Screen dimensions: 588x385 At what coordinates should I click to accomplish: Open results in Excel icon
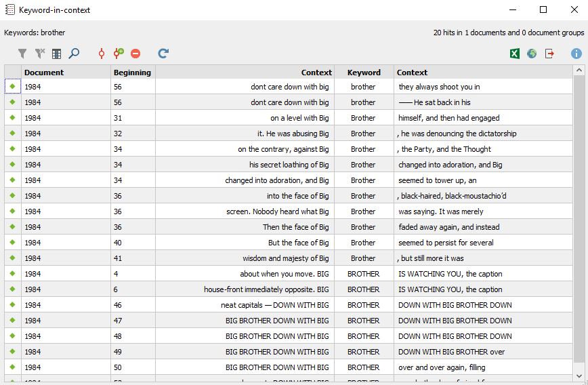tap(515, 54)
